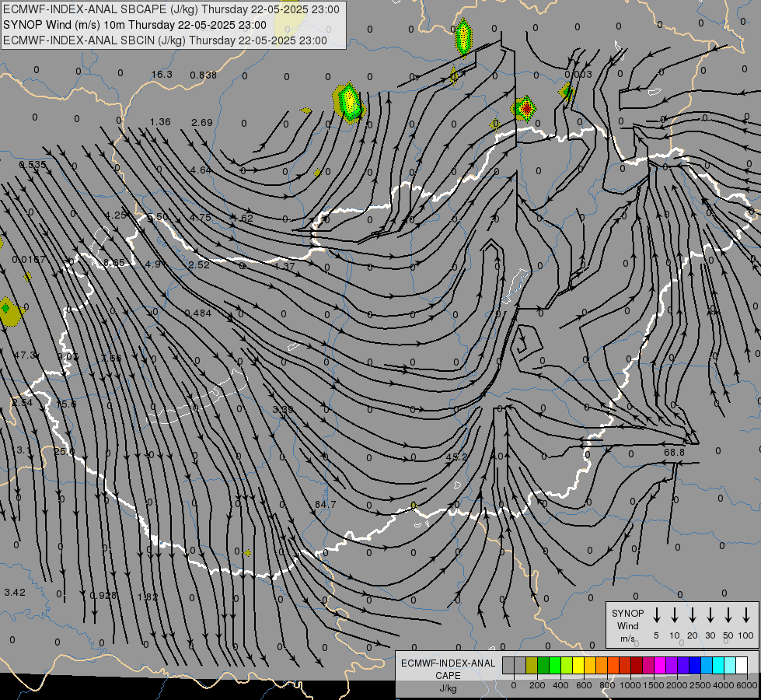Click the CIN value 0.838
This screenshot has height=700, width=761.
click(204, 75)
